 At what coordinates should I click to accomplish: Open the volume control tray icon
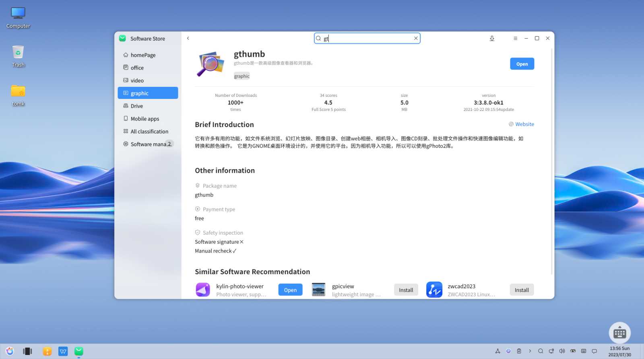tap(562, 351)
